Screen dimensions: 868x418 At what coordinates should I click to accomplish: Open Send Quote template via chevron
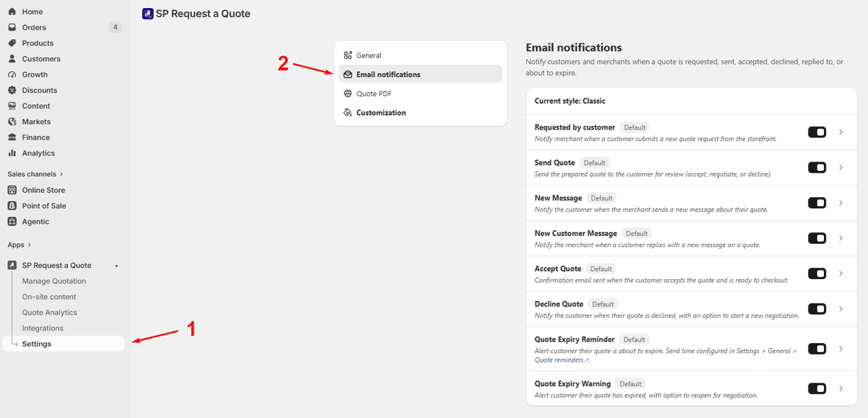841,168
